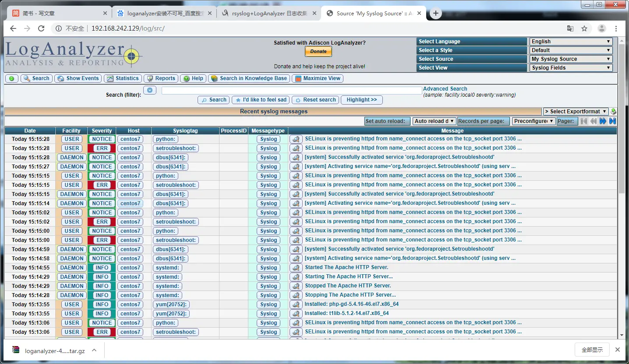Click ERR severity in 15:15:15 row

tap(102, 185)
